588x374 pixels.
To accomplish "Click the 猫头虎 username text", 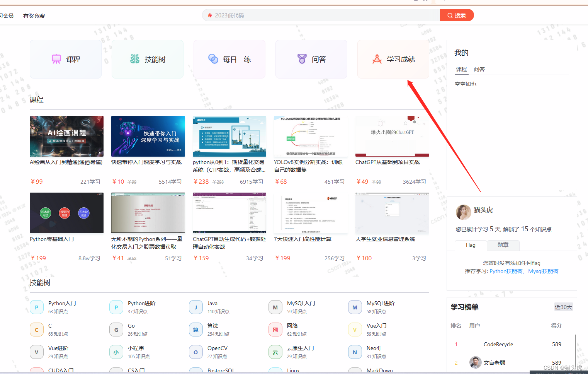I will [x=483, y=210].
